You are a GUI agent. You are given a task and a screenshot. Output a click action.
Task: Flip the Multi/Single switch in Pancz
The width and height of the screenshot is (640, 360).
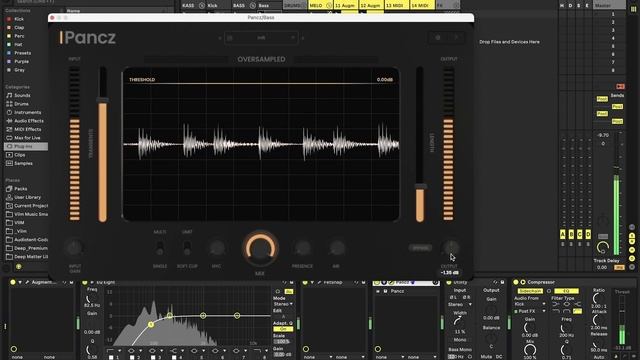tap(160, 248)
